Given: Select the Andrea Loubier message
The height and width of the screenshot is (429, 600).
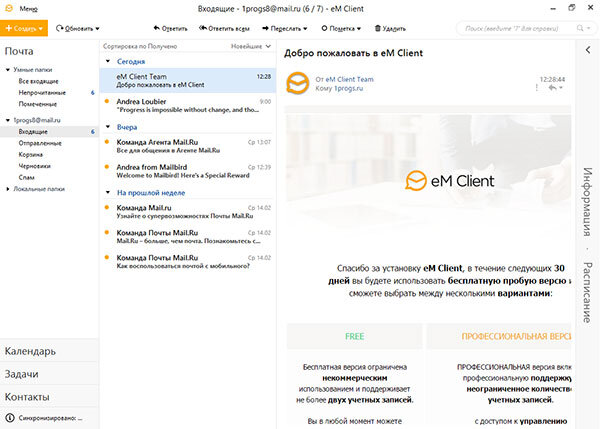Looking at the screenshot, I should (x=188, y=106).
